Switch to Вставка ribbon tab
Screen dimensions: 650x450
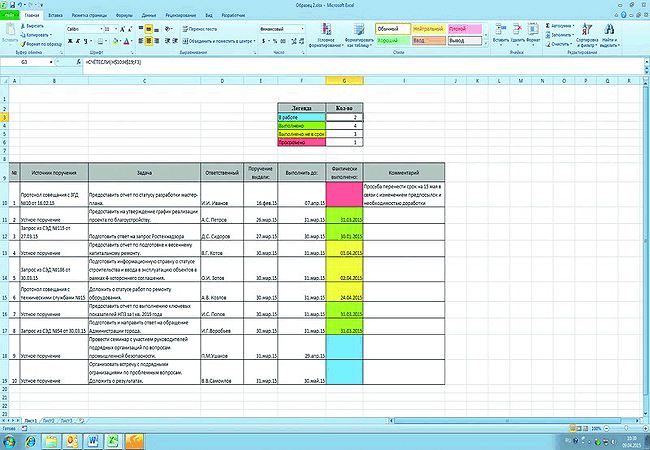click(x=56, y=15)
